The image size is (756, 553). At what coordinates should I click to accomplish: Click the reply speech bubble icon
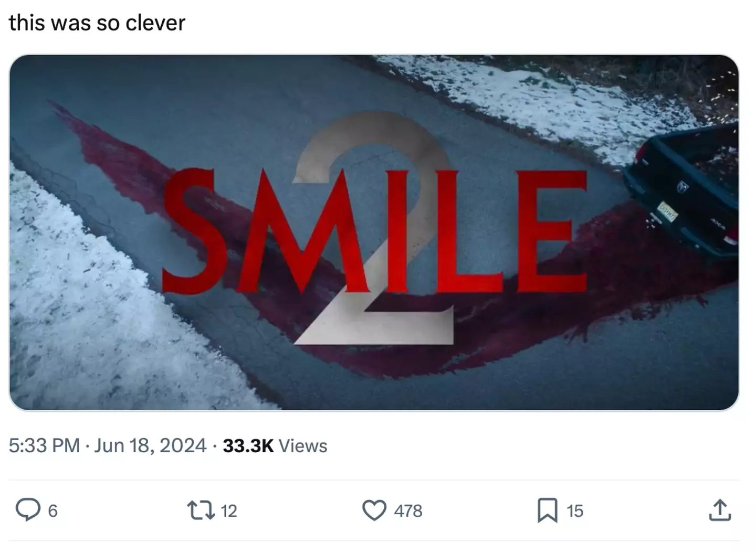point(28,510)
